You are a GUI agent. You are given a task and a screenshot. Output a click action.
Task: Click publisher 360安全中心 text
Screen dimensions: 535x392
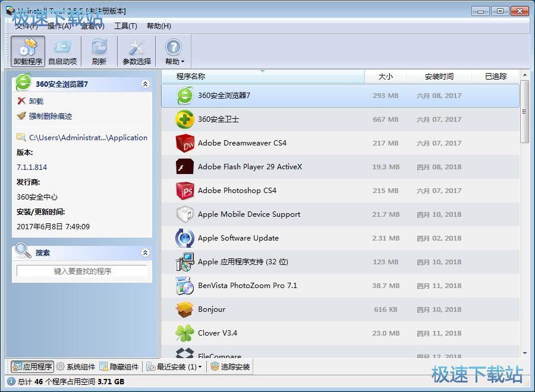(x=37, y=197)
